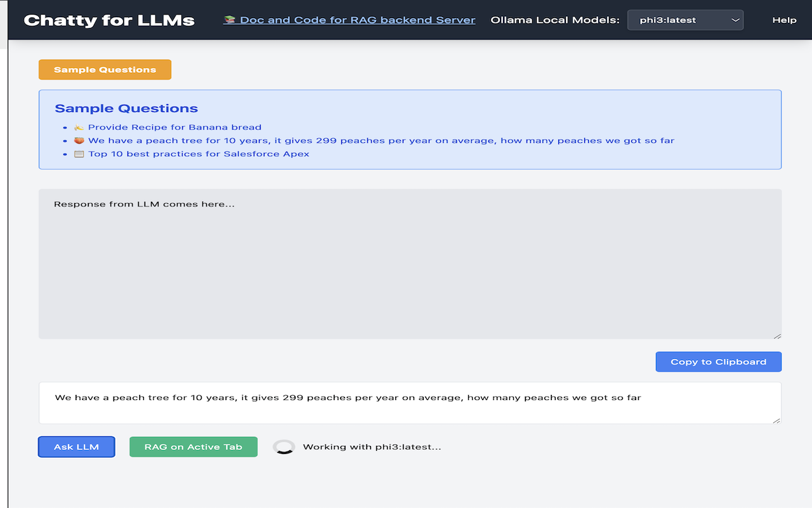The image size is (812, 508).
Task: Focus the question input text field
Action: pos(410,403)
